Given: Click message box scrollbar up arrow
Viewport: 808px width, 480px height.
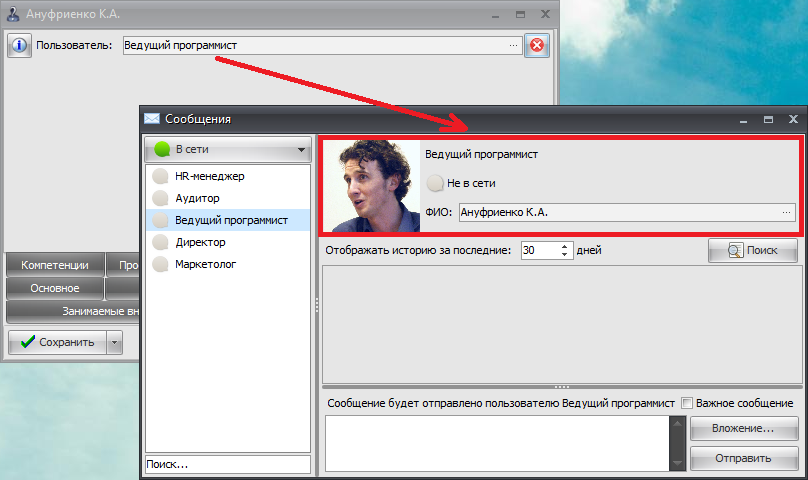Looking at the screenshot, I should (678, 423).
